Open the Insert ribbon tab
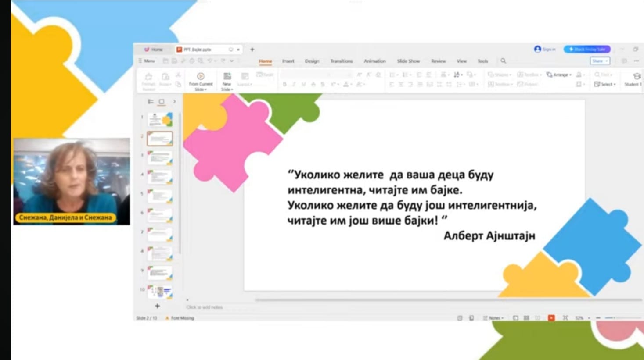Image resolution: width=644 pixels, height=360 pixels. coord(288,61)
